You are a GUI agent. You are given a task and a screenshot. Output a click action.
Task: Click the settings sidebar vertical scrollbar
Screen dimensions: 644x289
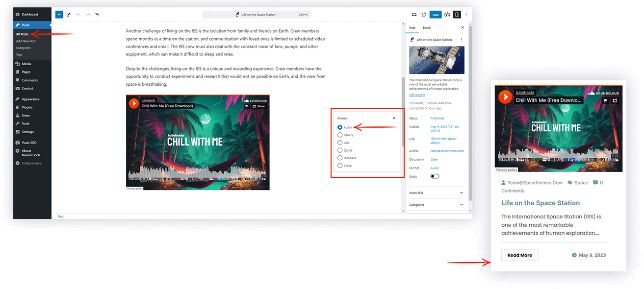point(469,113)
